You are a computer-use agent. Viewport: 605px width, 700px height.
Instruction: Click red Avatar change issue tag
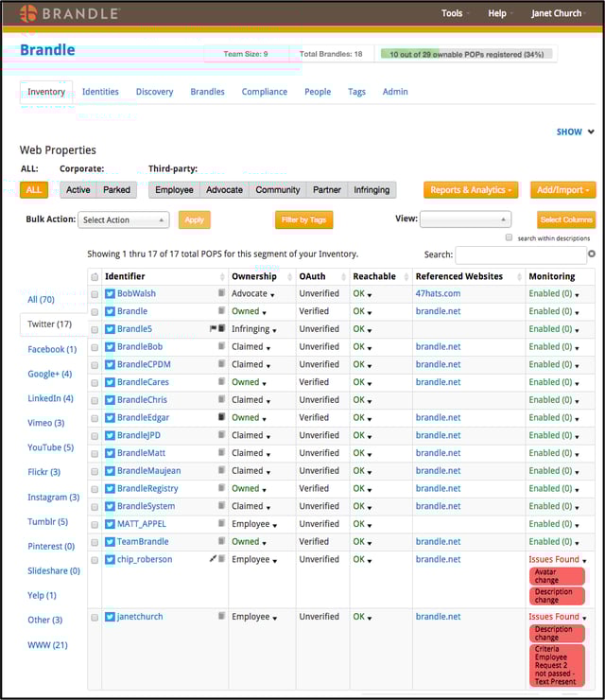coord(557,576)
